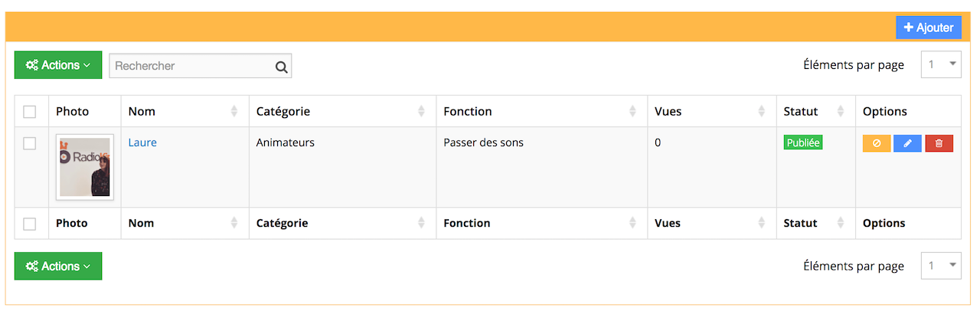
Task: Sort by Nom using header sort arrows
Action: tap(234, 111)
